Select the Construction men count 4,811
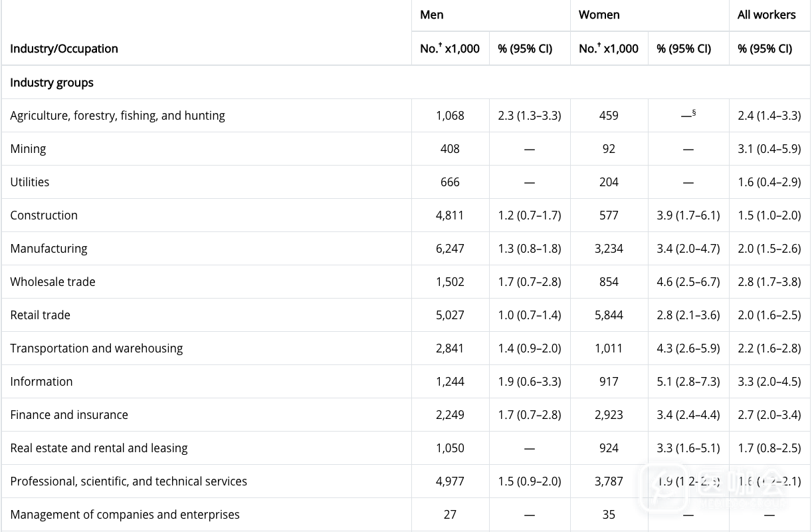Viewport: 812px width, 532px height. [450, 215]
